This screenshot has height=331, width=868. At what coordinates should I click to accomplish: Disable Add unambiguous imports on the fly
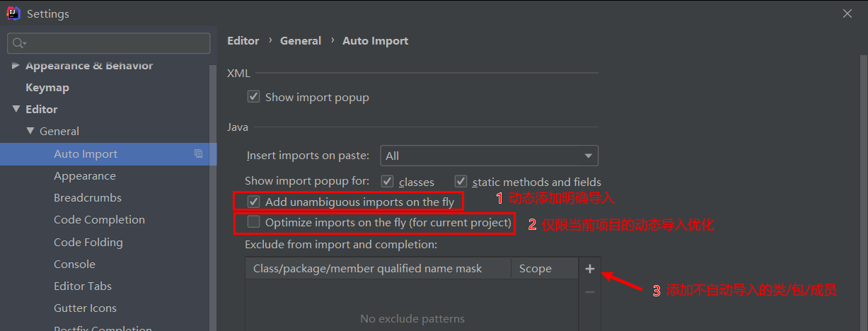(254, 202)
